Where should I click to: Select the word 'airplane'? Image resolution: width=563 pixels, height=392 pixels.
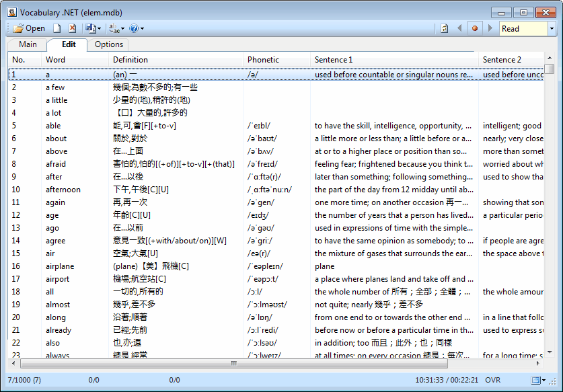click(x=60, y=266)
